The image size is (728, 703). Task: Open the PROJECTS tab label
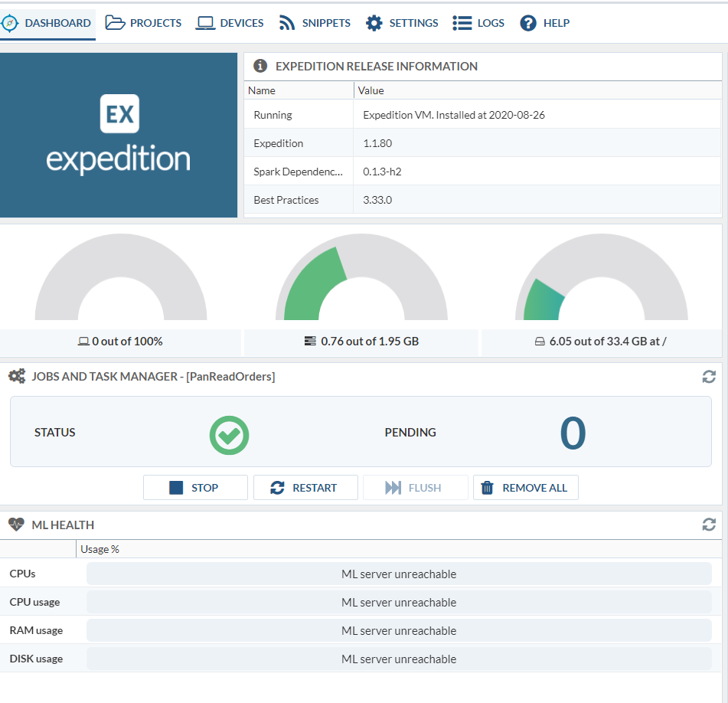click(155, 23)
